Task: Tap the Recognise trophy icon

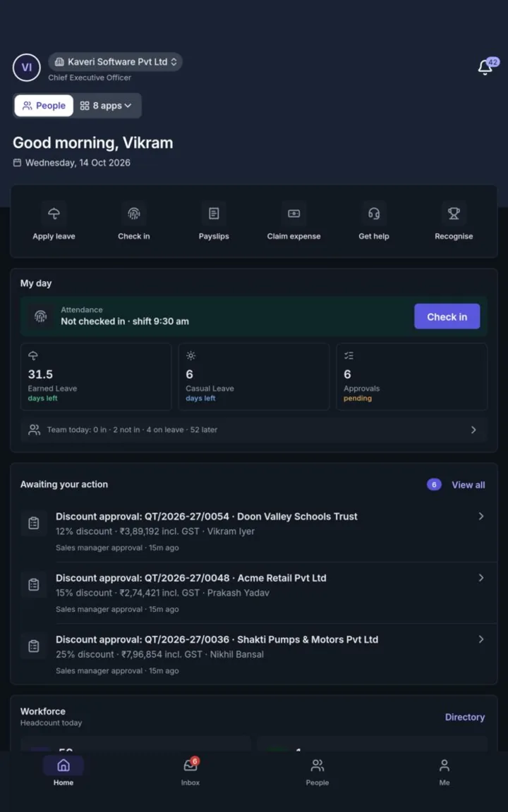Action: (454, 214)
